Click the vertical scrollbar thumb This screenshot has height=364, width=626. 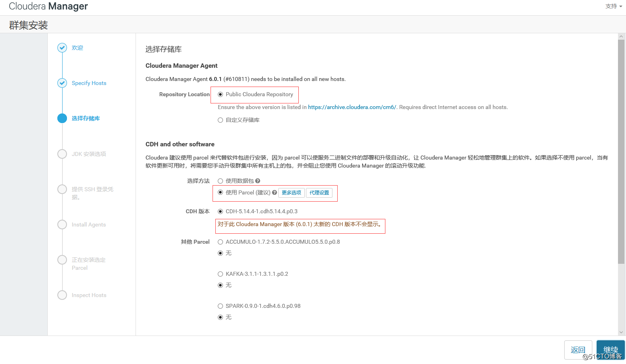click(621, 152)
